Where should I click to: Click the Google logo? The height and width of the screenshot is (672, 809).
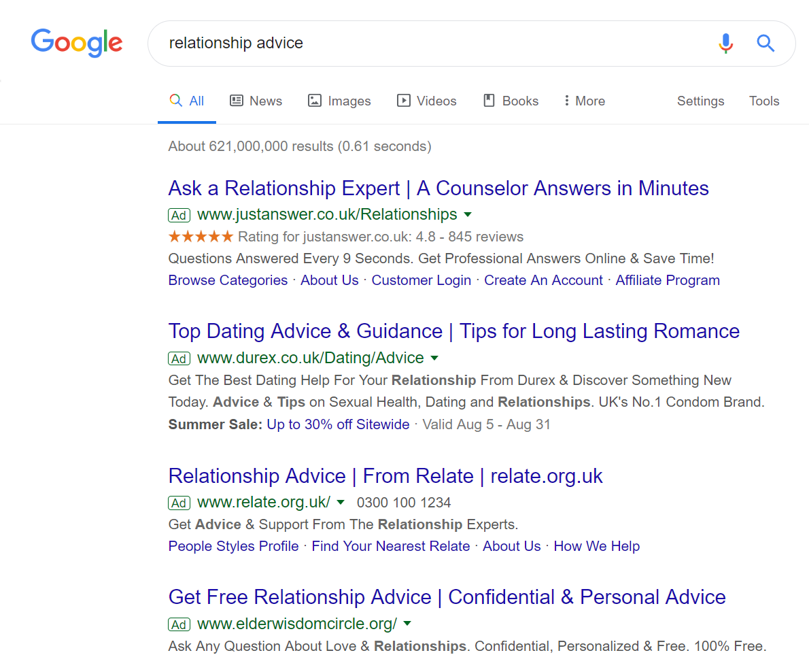[77, 43]
